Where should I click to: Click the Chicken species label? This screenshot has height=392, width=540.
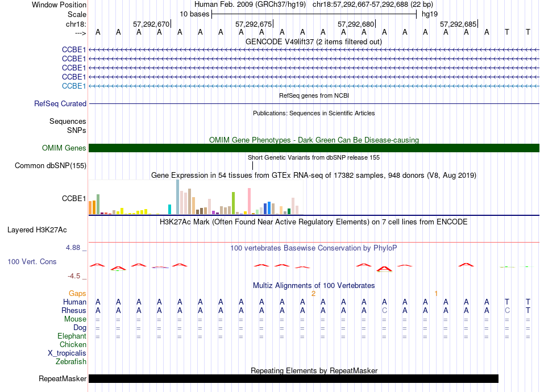73,344
